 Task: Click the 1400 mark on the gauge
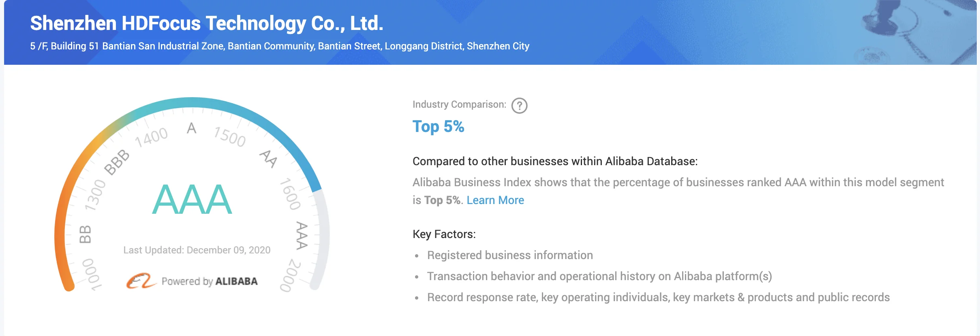pyautogui.click(x=151, y=137)
